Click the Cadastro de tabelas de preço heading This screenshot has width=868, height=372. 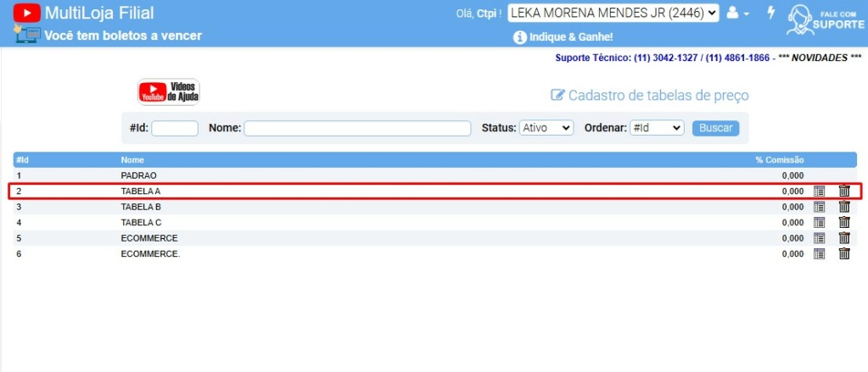pos(658,95)
